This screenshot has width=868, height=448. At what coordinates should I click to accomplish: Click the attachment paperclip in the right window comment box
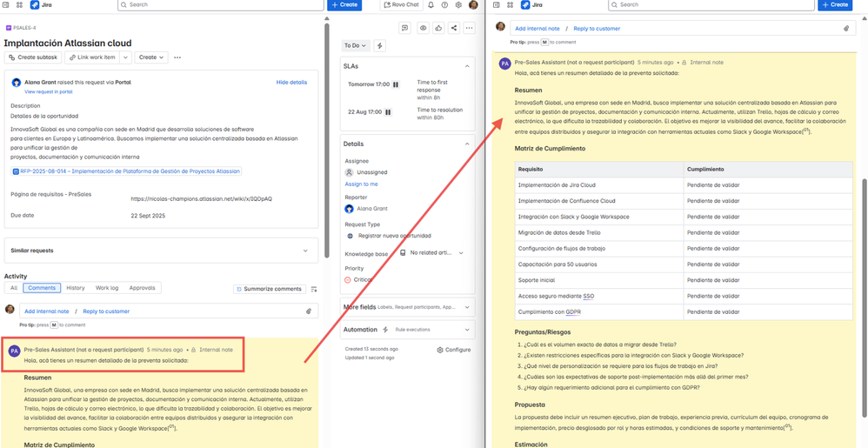[x=846, y=28]
